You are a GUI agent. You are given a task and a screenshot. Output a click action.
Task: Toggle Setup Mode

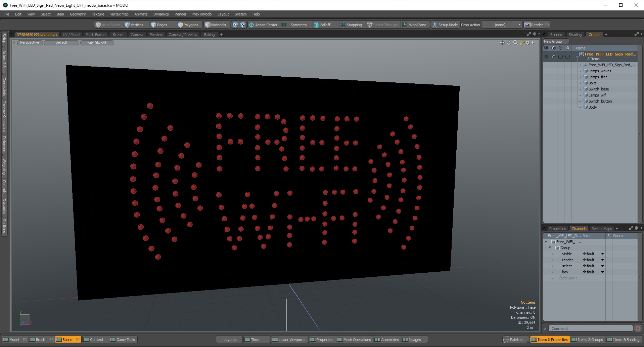445,25
